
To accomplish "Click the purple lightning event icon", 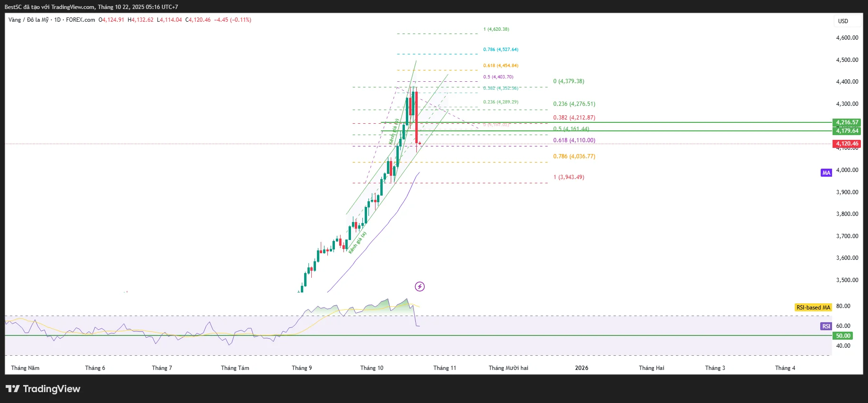I will pos(420,286).
